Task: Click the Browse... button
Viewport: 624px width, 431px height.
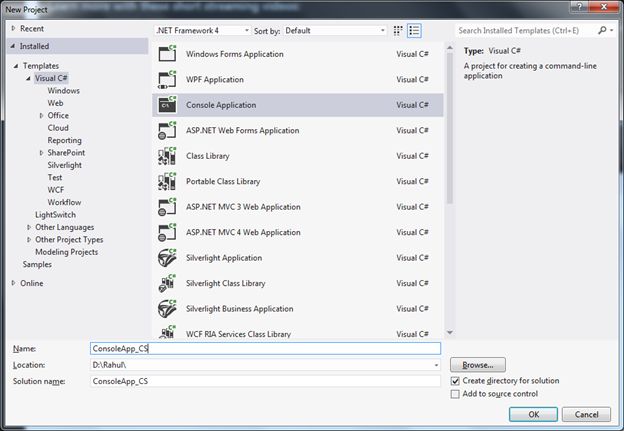Action: coord(478,365)
